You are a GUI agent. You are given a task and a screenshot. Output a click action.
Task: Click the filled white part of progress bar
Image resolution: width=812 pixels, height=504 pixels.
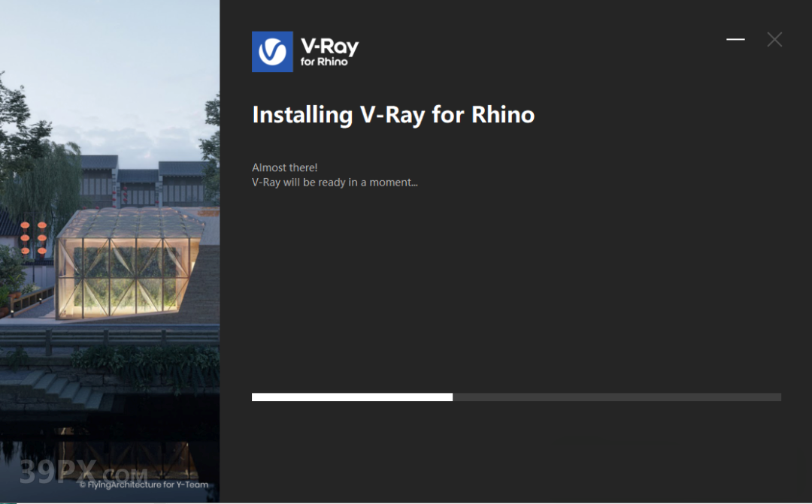pyautogui.click(x=352, y=397)
